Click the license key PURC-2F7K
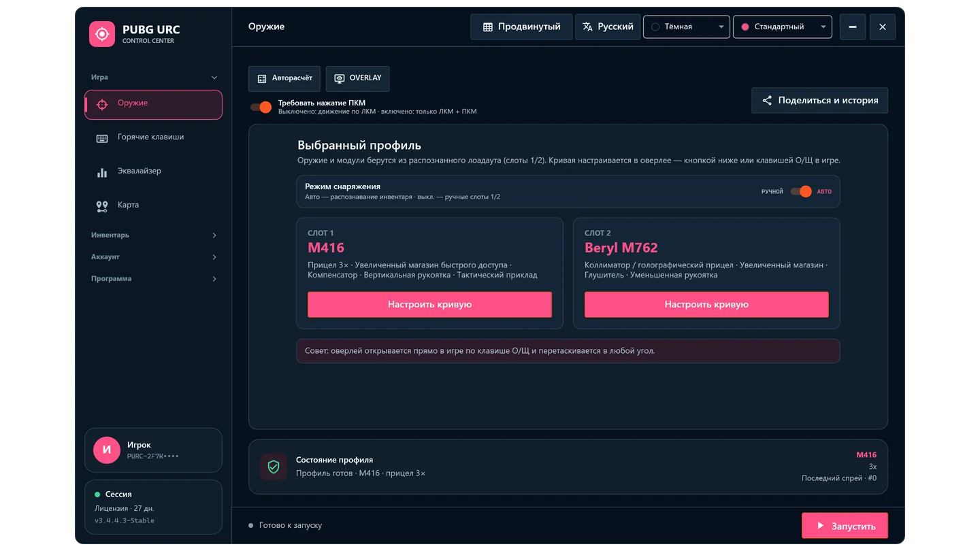Image resolution: width=980 pixels, height=551 pixels. 153,456
